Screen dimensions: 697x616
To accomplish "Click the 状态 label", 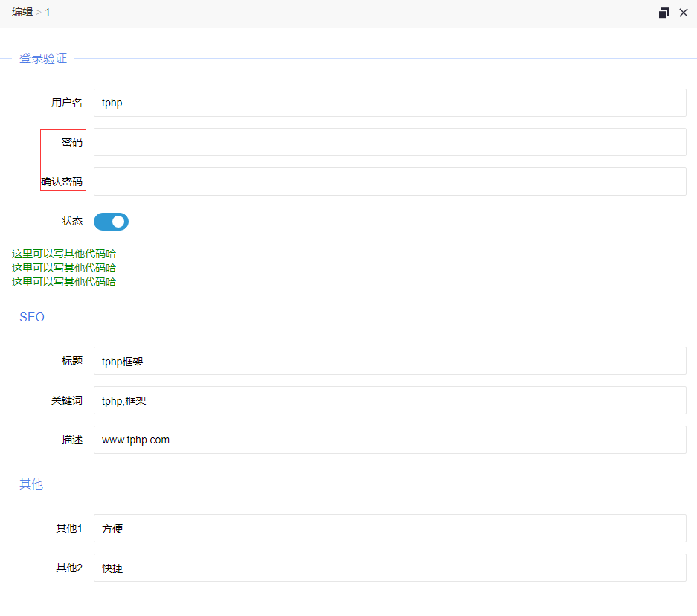I will [72, 222].
